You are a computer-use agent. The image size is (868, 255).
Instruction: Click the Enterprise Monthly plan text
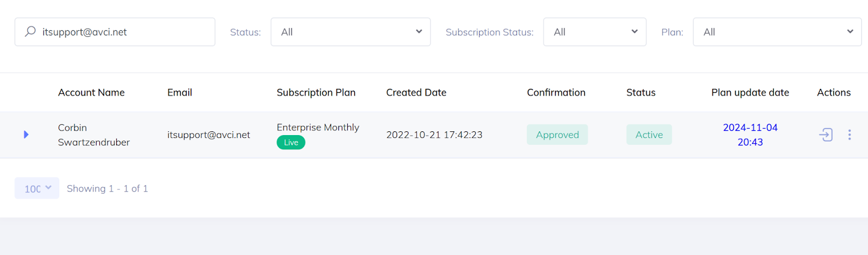tap(318, 127)
